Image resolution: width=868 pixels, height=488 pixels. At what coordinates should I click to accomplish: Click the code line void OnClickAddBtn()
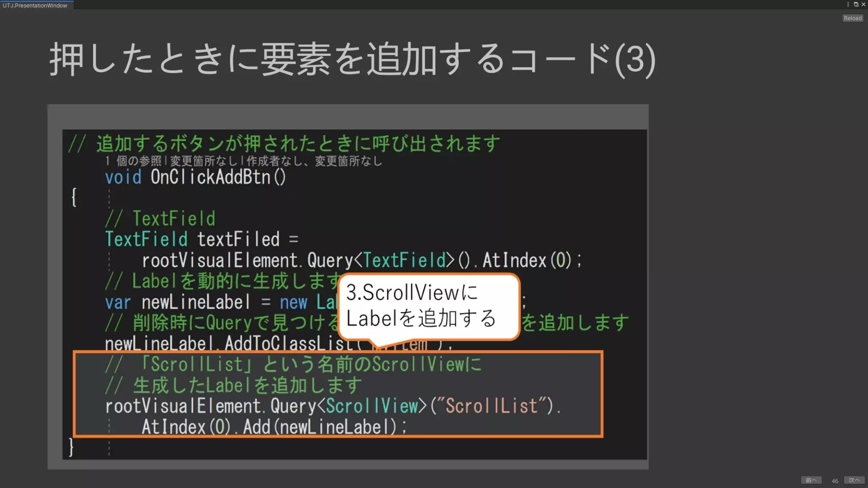point(196,177)
